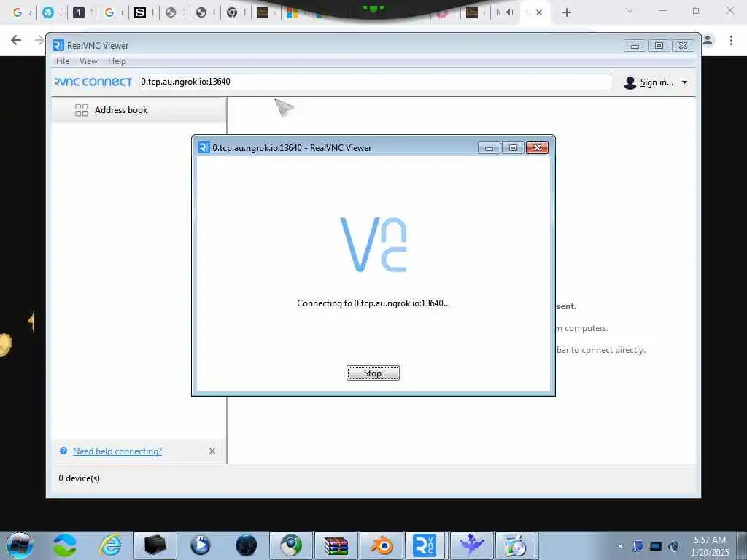Click the Connecting to 0.tcp.au.ngrok.io:13640 text
Viewport: 747px width, 560px height.
coord(373,303)
